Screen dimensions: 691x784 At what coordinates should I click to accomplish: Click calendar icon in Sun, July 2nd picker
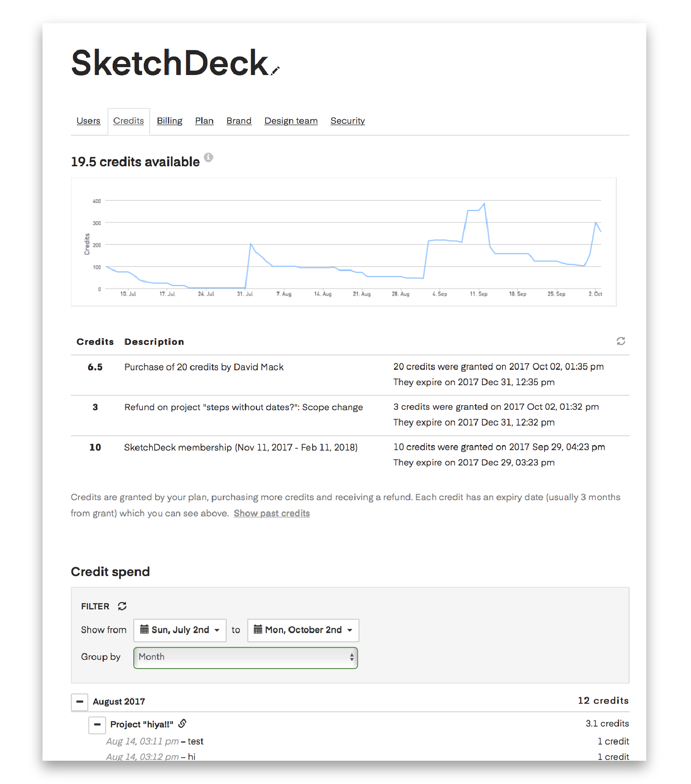click(144, 630)
